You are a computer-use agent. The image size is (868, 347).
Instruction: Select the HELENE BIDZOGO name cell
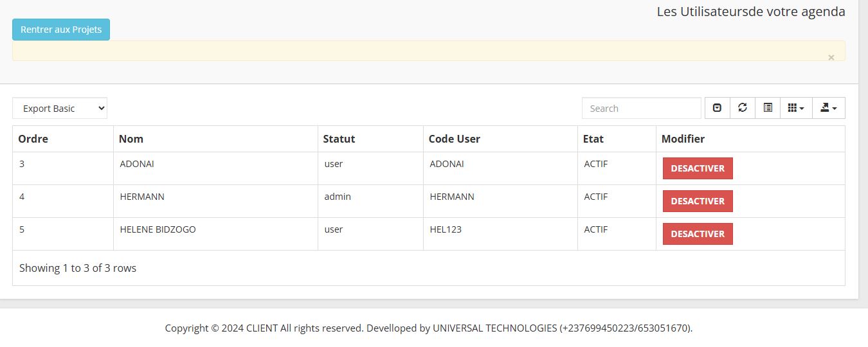[158, 229]
